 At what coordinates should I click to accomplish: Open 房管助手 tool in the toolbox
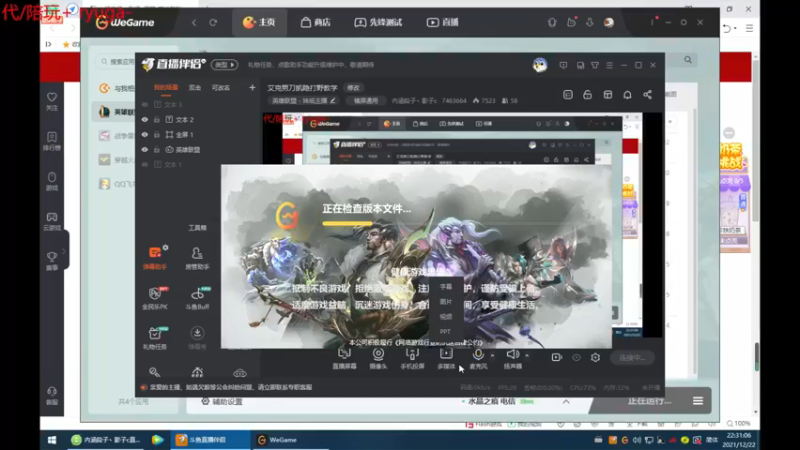point(197,258)
